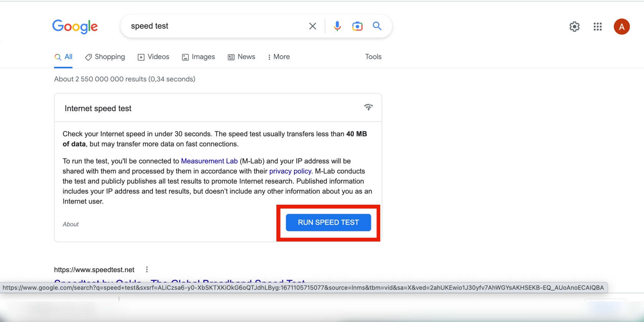644x322 pixels.
Task: Click the RUN SPEED TEST button
Action: point(329,222)
